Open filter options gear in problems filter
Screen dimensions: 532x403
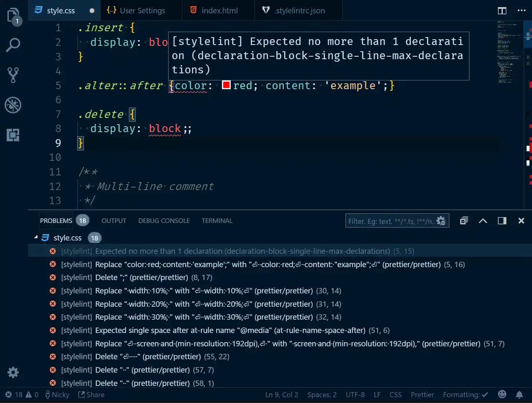441,221
